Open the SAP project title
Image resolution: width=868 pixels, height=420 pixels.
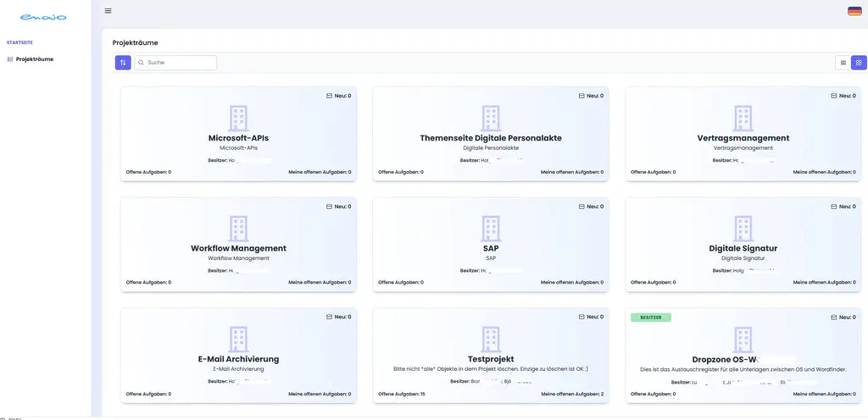(491, 249)
